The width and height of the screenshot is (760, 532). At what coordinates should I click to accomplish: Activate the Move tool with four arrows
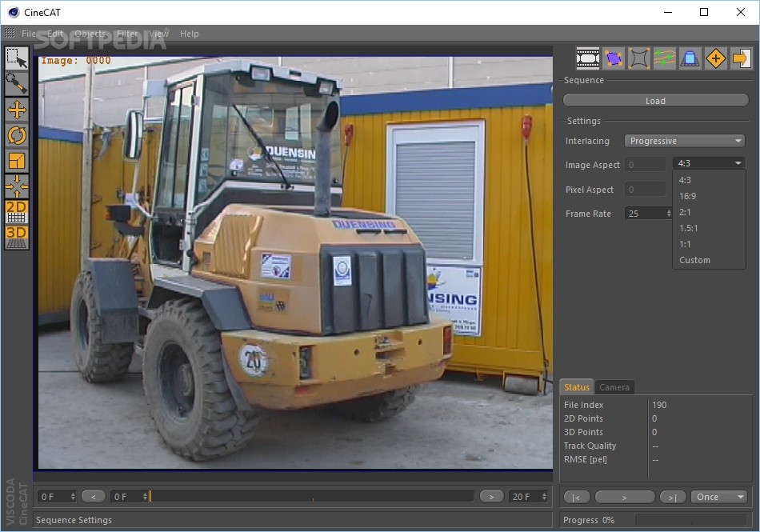(17, 110)
